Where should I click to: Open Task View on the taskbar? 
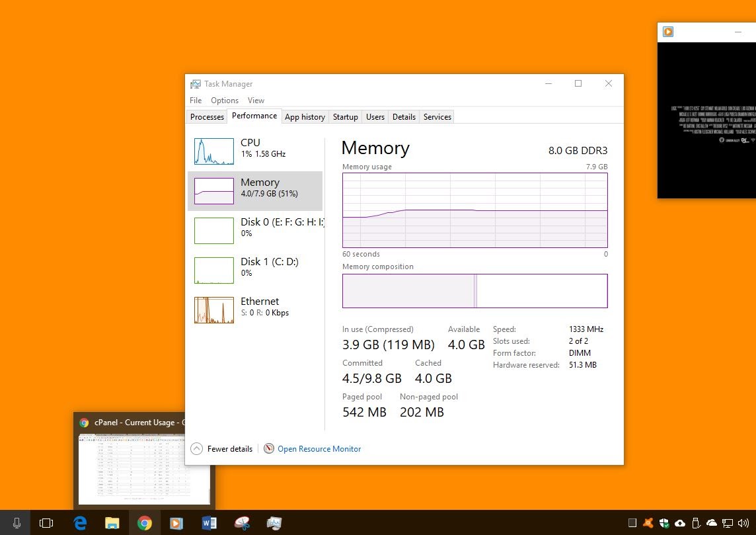click(x=46, y=523)
